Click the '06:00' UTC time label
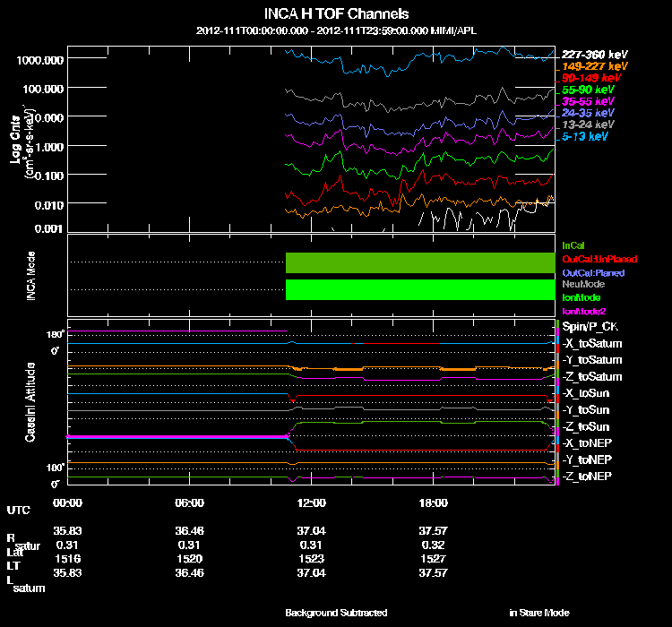 pyautogui.click(x=189, y=502)
